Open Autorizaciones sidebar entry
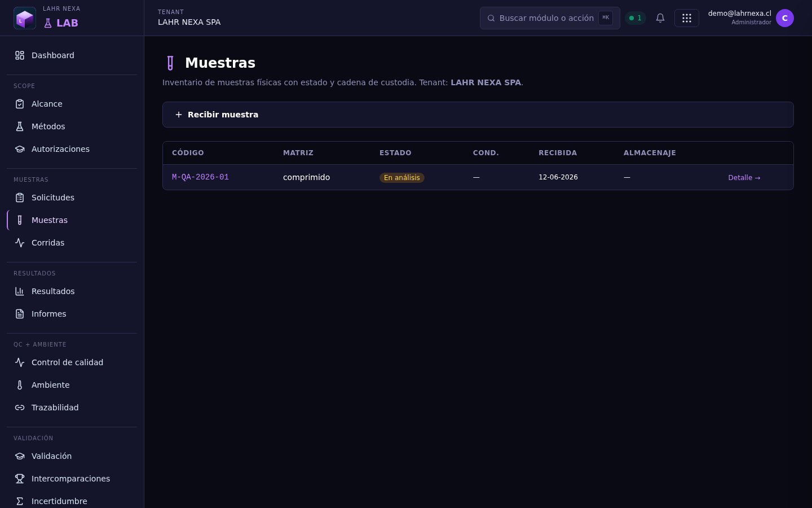812x508 pixels. coord(72,149)
